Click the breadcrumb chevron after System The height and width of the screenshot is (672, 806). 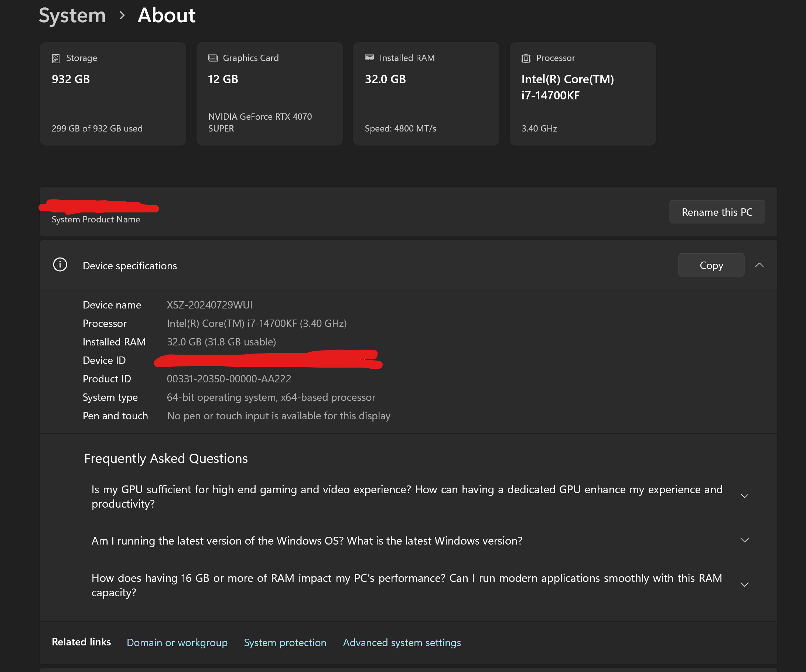coord(122,16)
